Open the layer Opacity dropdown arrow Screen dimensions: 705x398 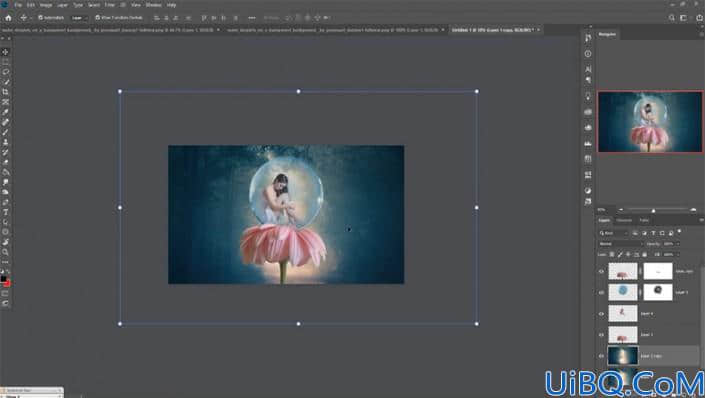tap(678, 244)
